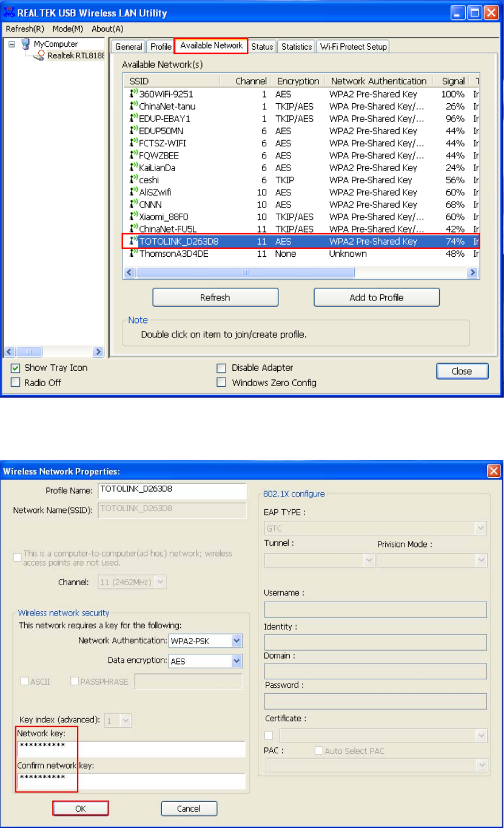
Task: Click right arrow of network list scrollbar
Action: [473, 273]
